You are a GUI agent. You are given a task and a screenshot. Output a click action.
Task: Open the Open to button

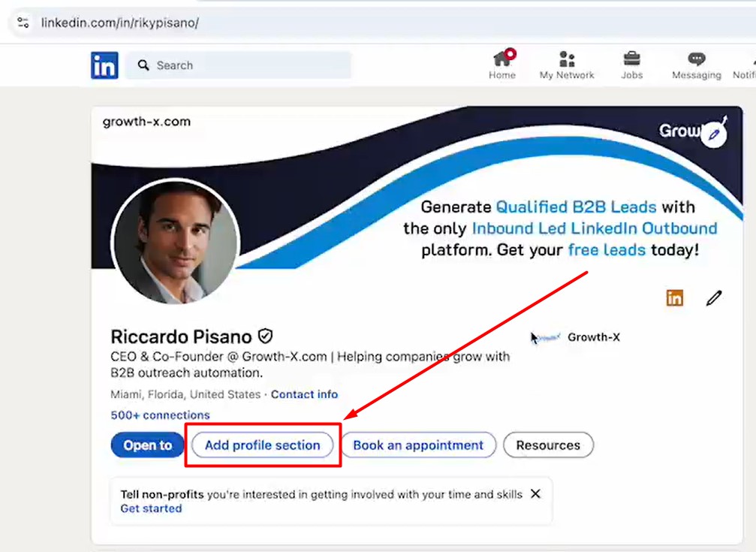click(148, 445)
